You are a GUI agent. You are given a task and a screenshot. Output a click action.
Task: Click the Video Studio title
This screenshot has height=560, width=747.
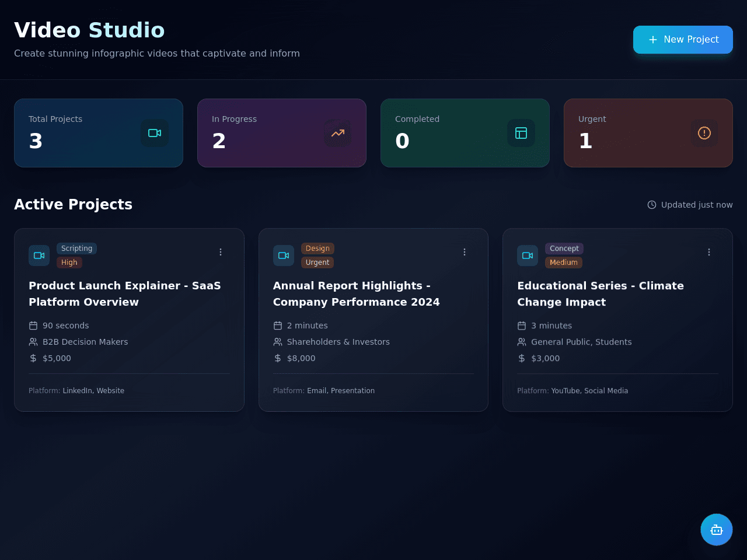pyautogui.click(x=89, y=30)
